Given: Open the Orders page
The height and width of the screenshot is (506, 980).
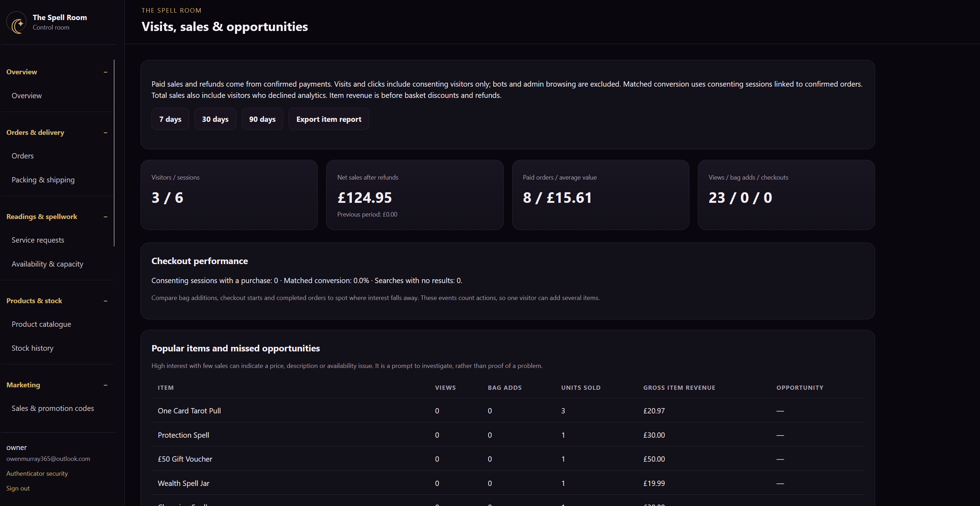Looking at the screenshot, I should 23,156.
